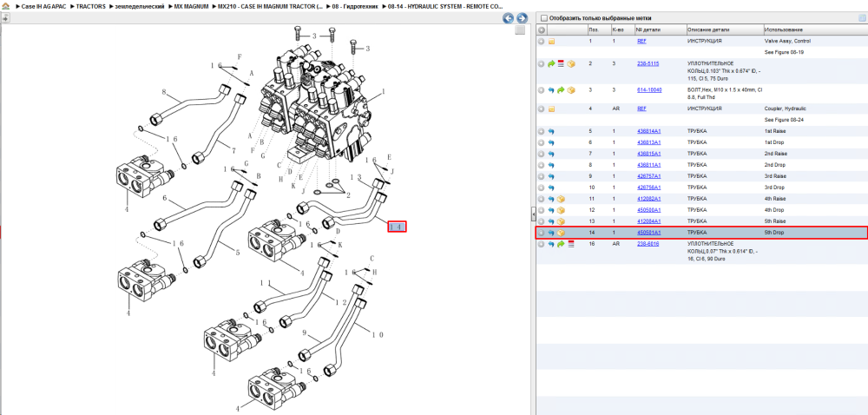This screenshot has height=415, width=868.
Task: Click the box icon for part 412084A1
Action: coord(561,221)
